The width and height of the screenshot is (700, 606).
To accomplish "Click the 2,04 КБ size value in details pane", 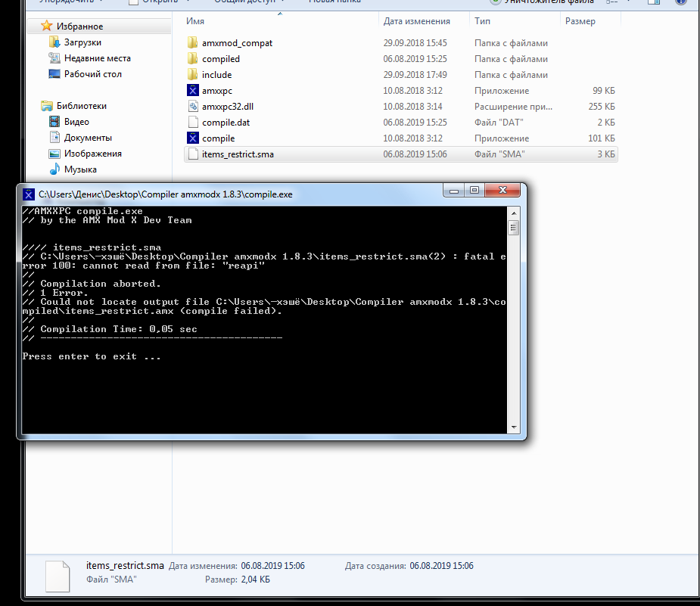I will point(255,580).
